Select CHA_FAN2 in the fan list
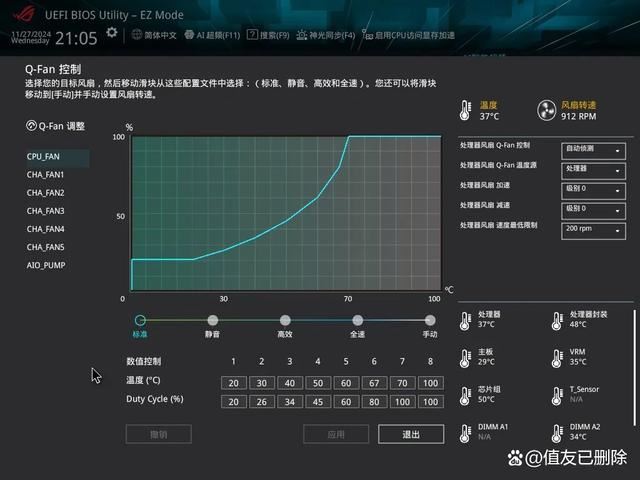Image resolution: width=640 pixels, height=480 pixels. pos(45,193)
